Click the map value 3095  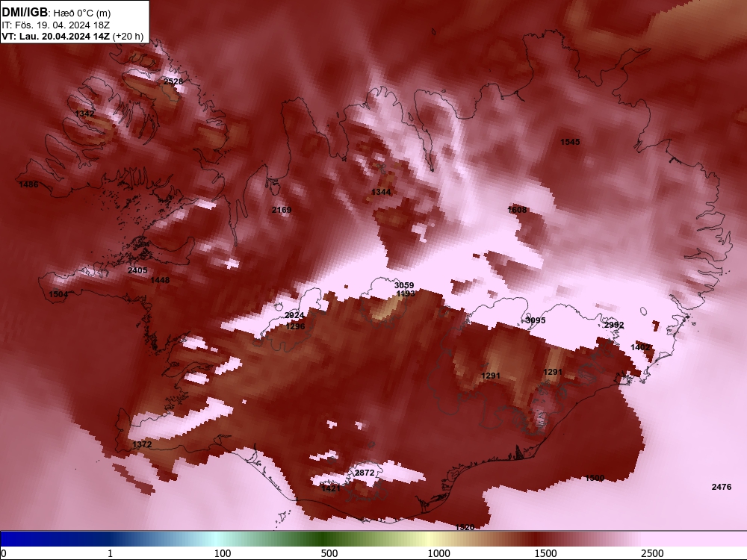[536, 320]
